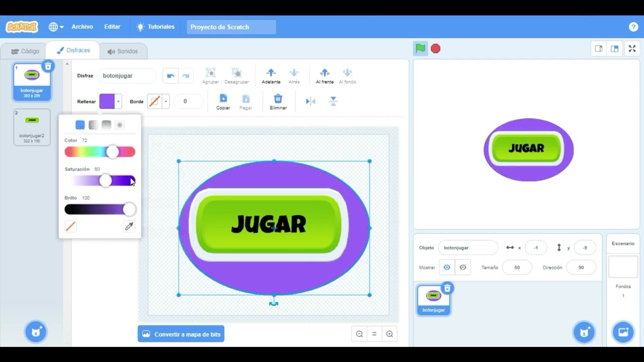Choose the solid fill style
The width and height of the screenshot is (644, 362).
tap(80, 125)
